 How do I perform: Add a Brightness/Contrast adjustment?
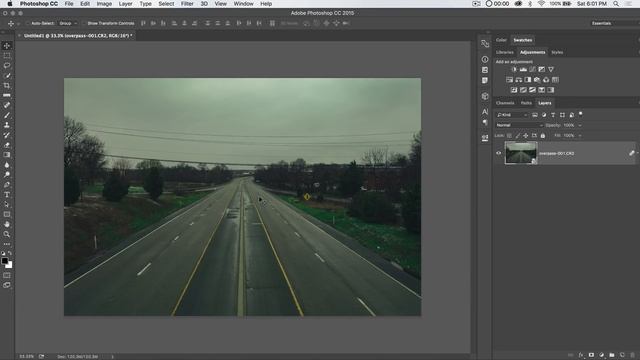514,69
